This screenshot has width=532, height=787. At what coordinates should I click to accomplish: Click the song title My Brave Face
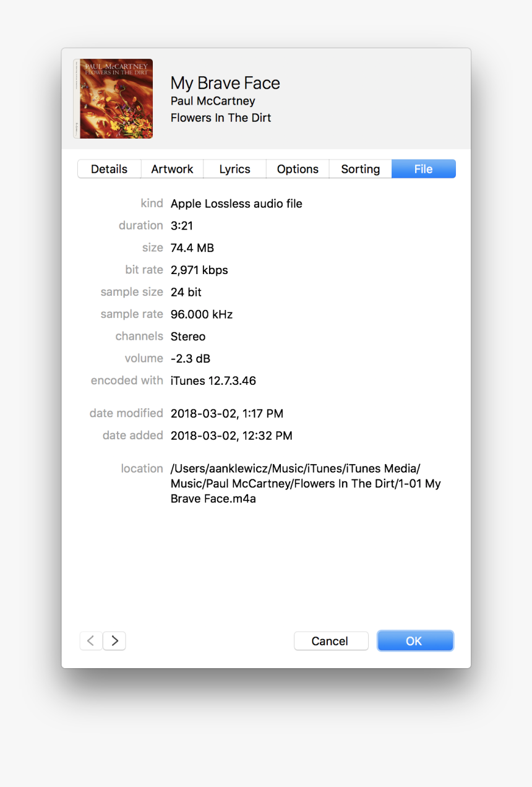pos(225,83)
